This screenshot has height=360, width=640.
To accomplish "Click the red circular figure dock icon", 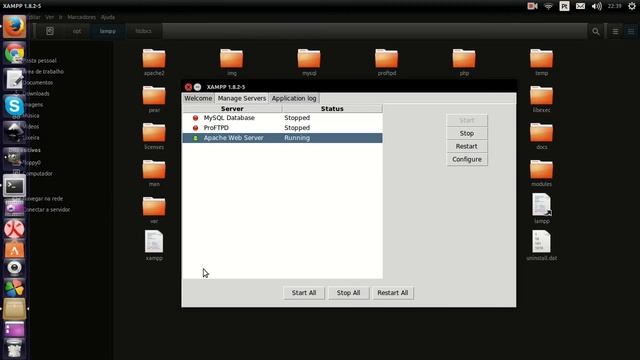I will [14, 229].
